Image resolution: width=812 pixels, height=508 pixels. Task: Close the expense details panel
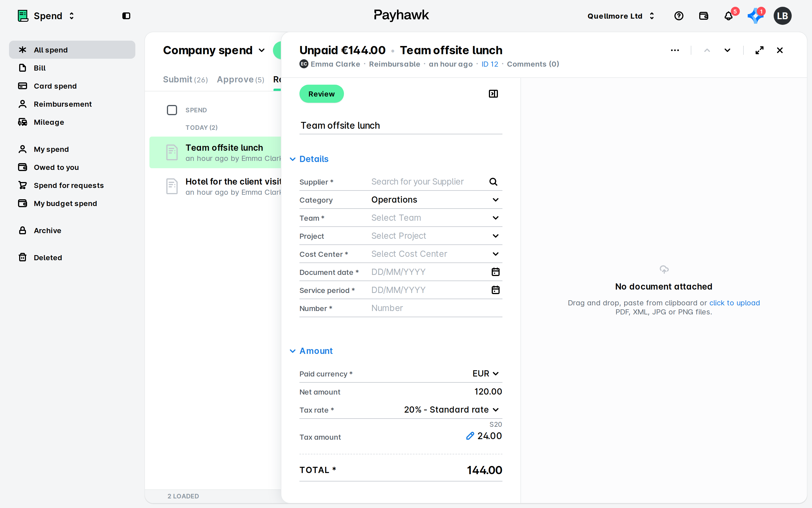tap(780, 51)
